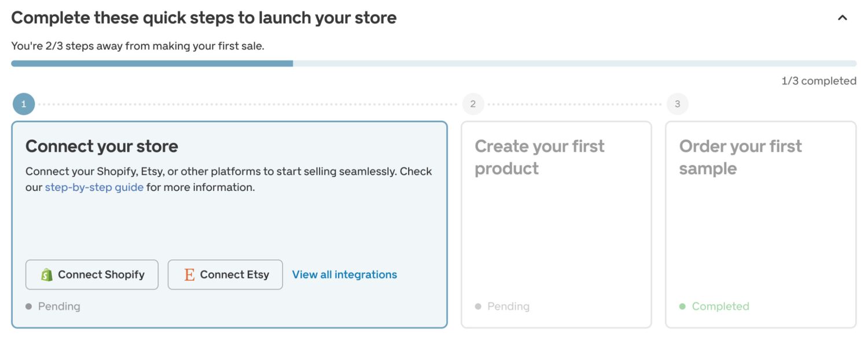Viewport: 868px width, 340px height.
Task: Click Connect Shopify
Action: 91,275
